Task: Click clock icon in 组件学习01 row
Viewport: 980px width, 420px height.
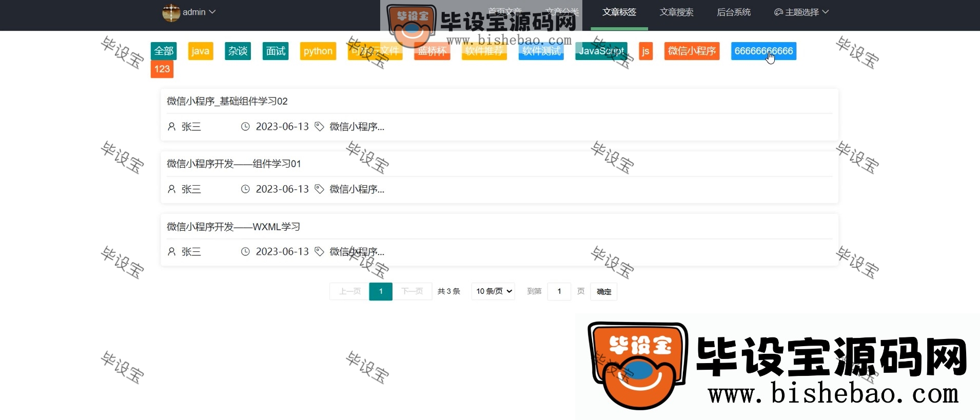Action: tap(245, 189)
